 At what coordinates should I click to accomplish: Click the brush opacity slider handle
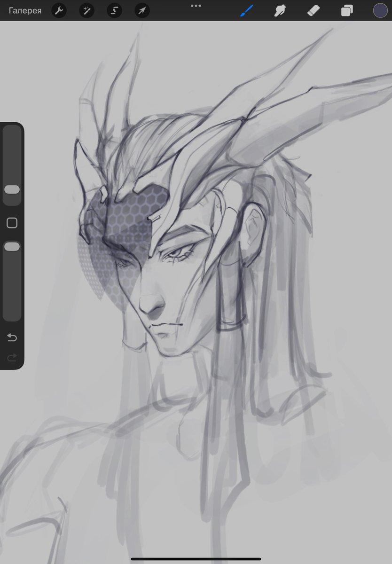12,247
